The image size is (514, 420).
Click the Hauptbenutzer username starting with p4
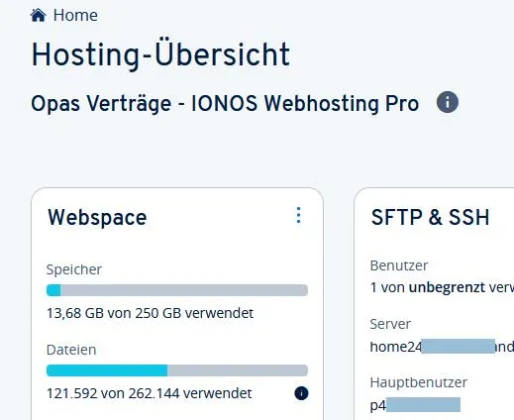pos(415,405)
